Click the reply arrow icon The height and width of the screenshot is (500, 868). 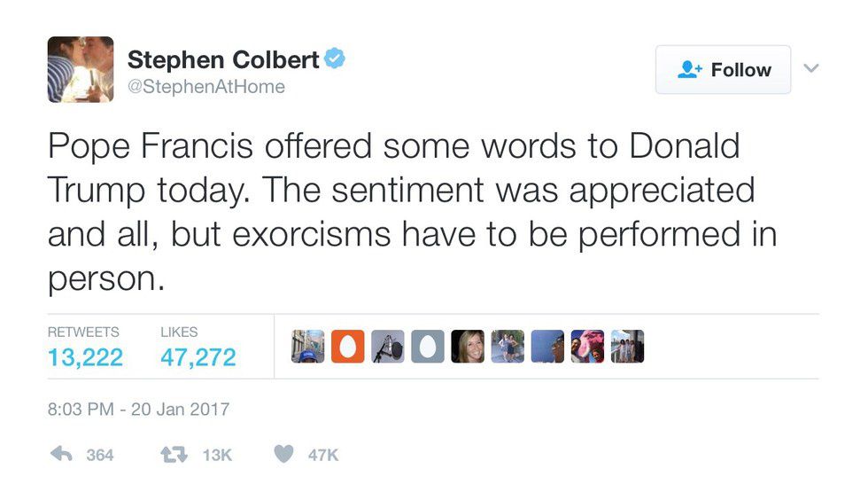(x=60, y=454)
